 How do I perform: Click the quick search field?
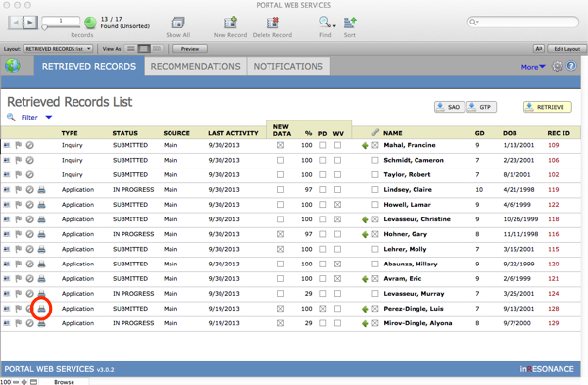[x=523, y=23]
